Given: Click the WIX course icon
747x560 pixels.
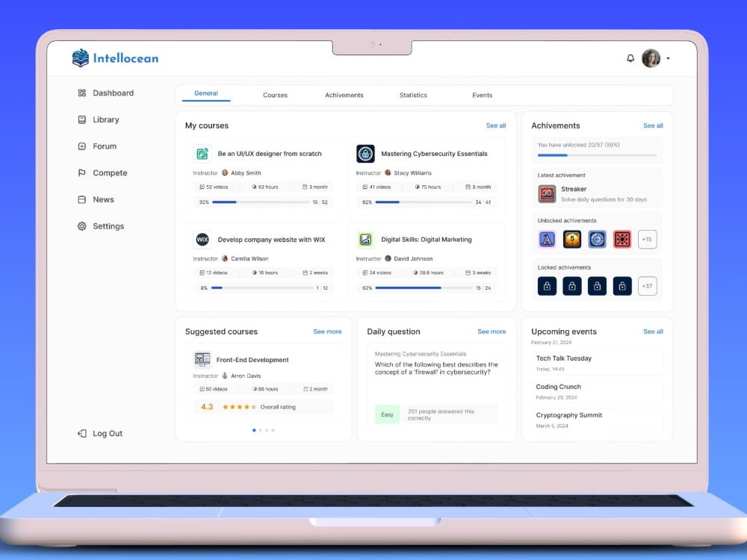Looking at the screenshot, I should [202, 240].
